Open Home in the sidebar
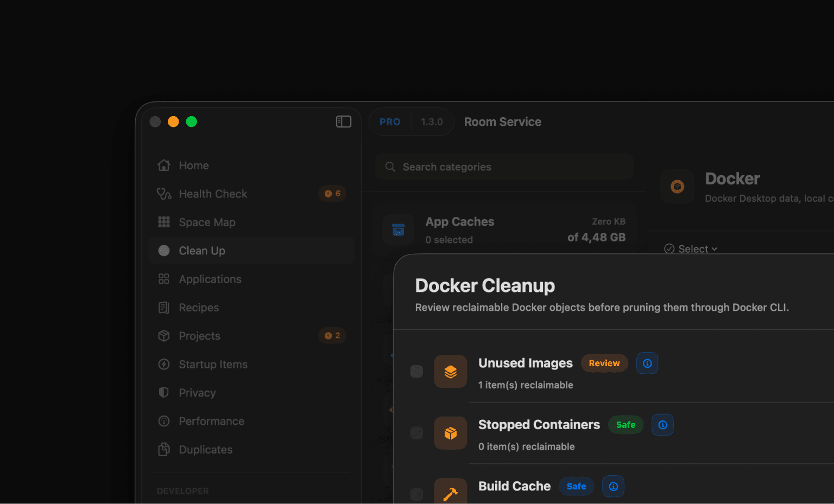The width and height of the screenshot is (834, 504). tap(251, 165)
